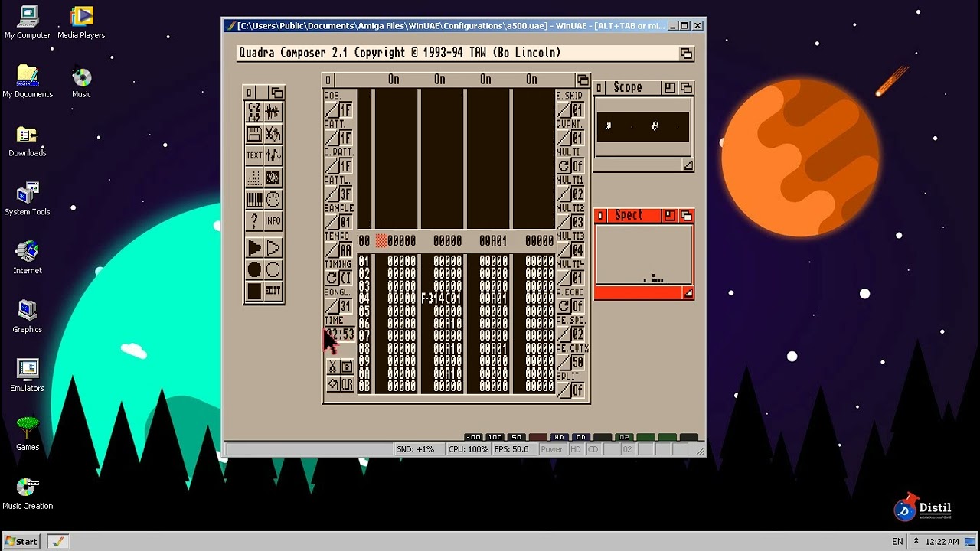Click the AE.SPC. value field 02
Image resolution: width=980 pixels, height=551 pixels.
pyautogui.click(x=577, y=334)
